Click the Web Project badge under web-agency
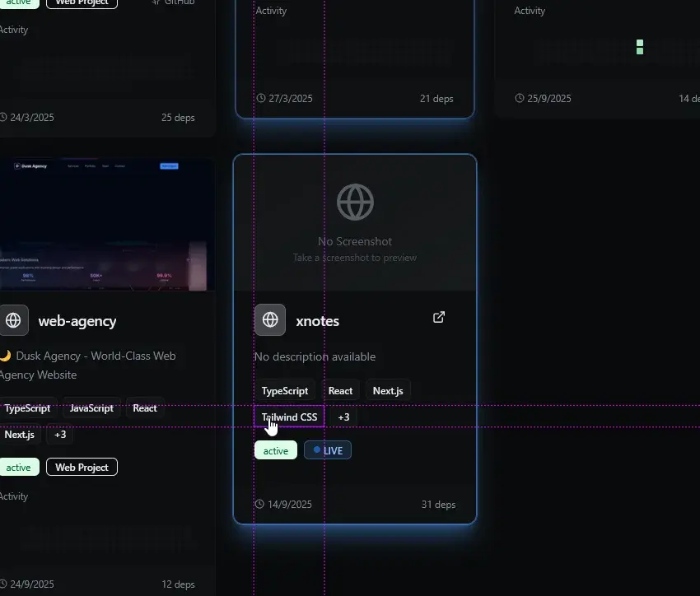 pyautogui.click(x=82, y=467)
